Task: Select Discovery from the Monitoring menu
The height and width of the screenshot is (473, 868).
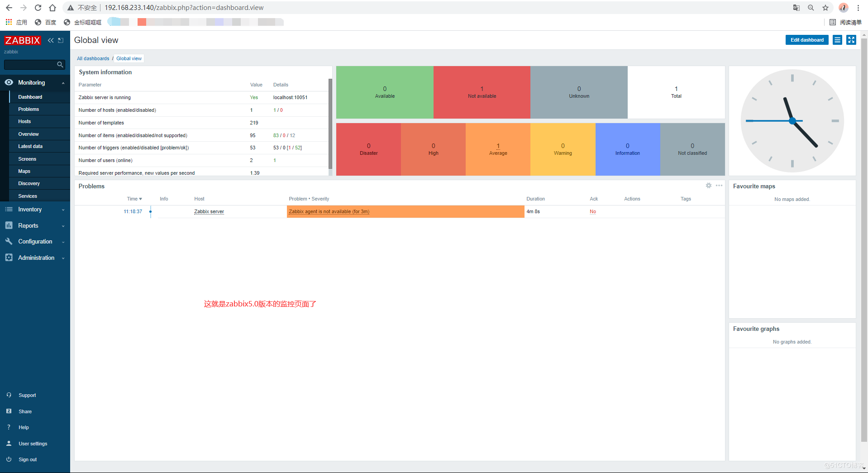Action: tap(29, 183)
